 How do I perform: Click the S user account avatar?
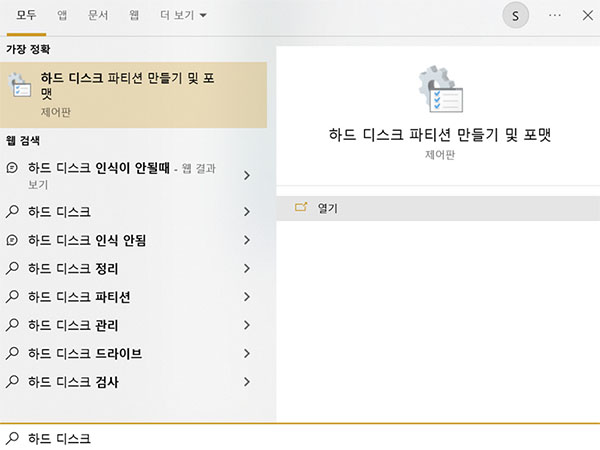click(x=515, y=16)
